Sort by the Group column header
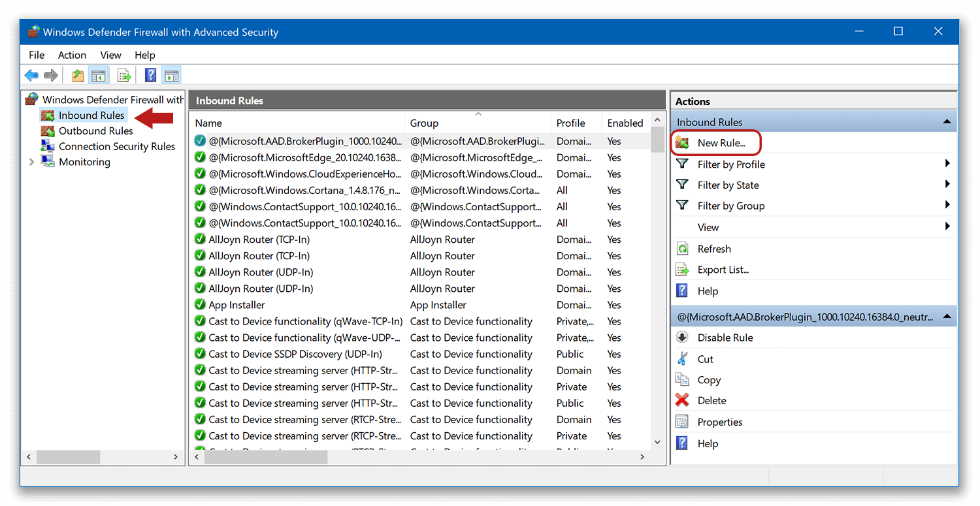The height and width of the screenshot is (506, 980). coord(478,123)
